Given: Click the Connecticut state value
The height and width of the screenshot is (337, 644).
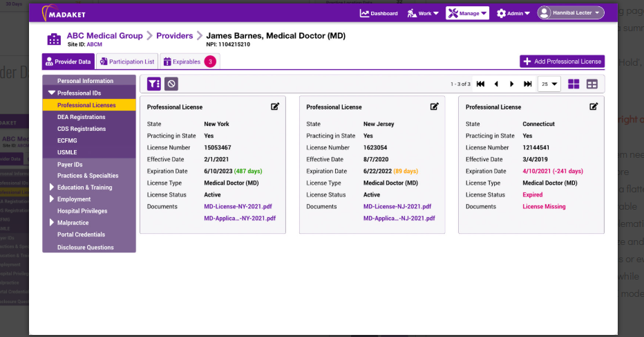Looking at the screenshot, I should (x=538, y=124).
